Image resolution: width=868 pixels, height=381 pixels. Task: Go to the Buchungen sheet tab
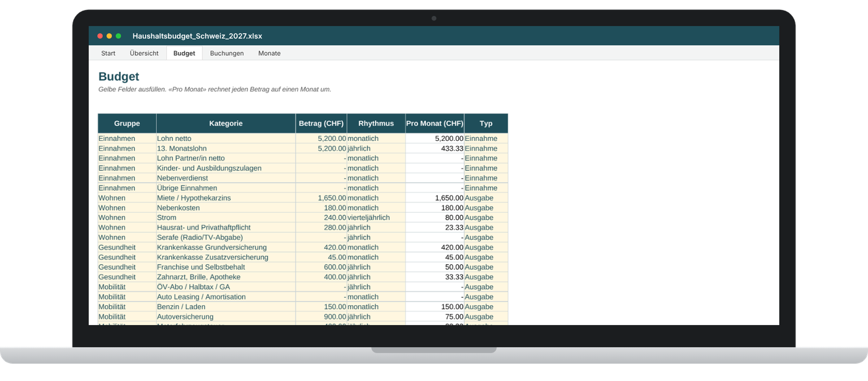(x=227, y=53)
